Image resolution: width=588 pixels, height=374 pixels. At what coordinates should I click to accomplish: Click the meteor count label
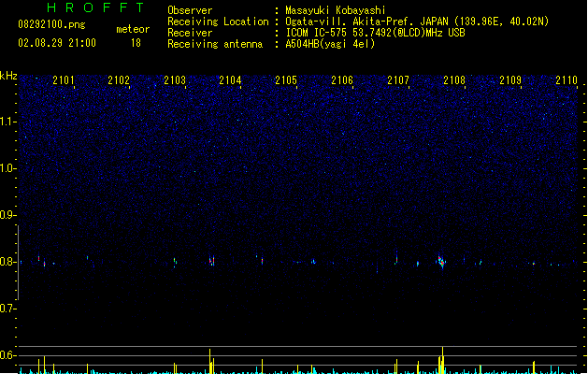pyautogui.click(x=133, y=29)
